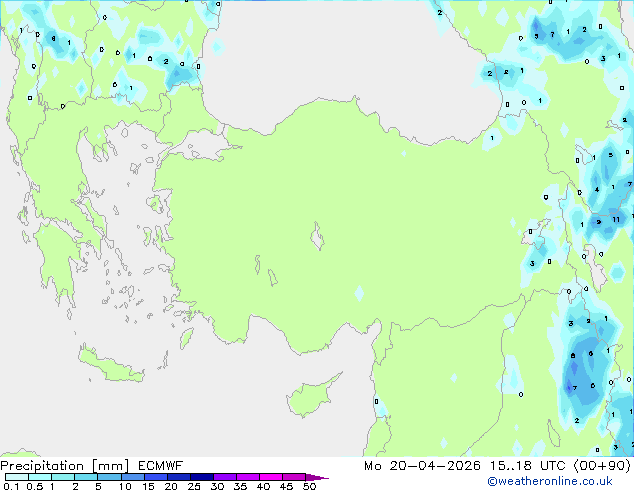Click the legend label '40'
The width and height of the screenshot is (634, 490).
pos(263,486)
